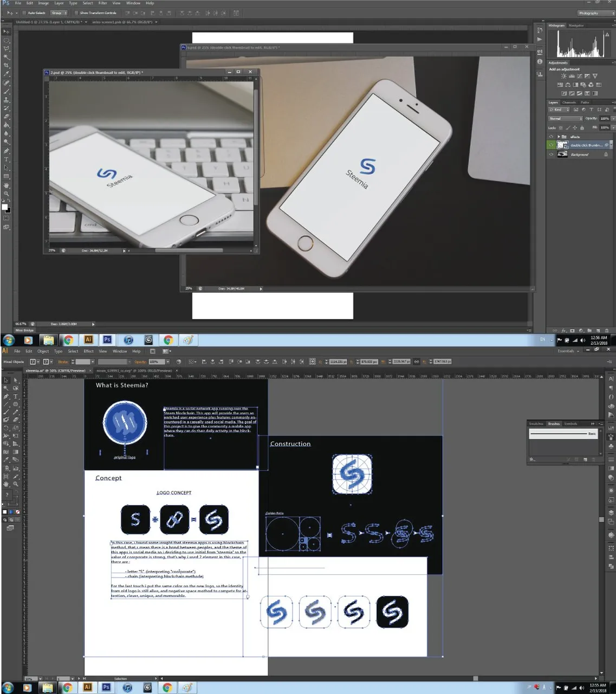Viewport: 616px width, 694px height.
Task: Select the Zoom tool in Illustrator toolbar
Action: click(16, 484)
